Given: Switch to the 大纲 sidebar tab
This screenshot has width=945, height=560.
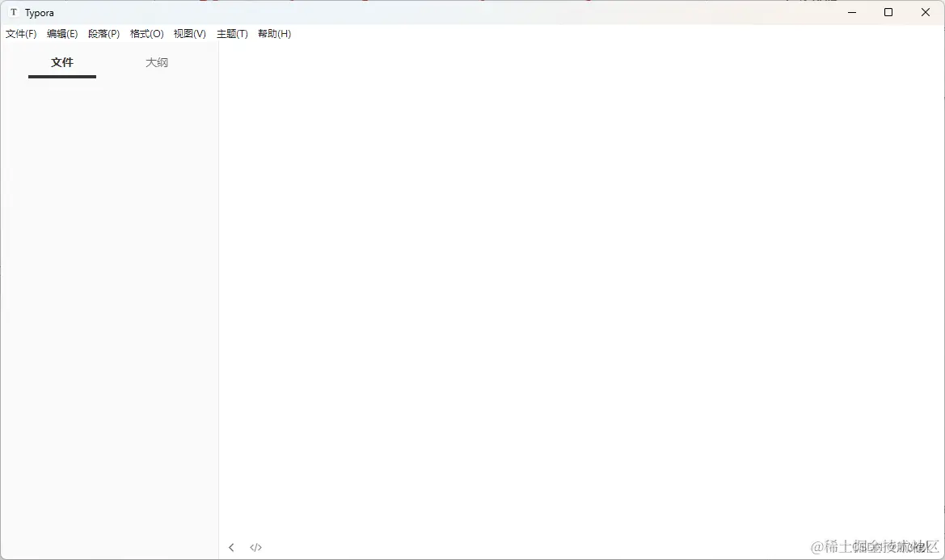Looking at the screenshot, I should [x=157, y=62].
